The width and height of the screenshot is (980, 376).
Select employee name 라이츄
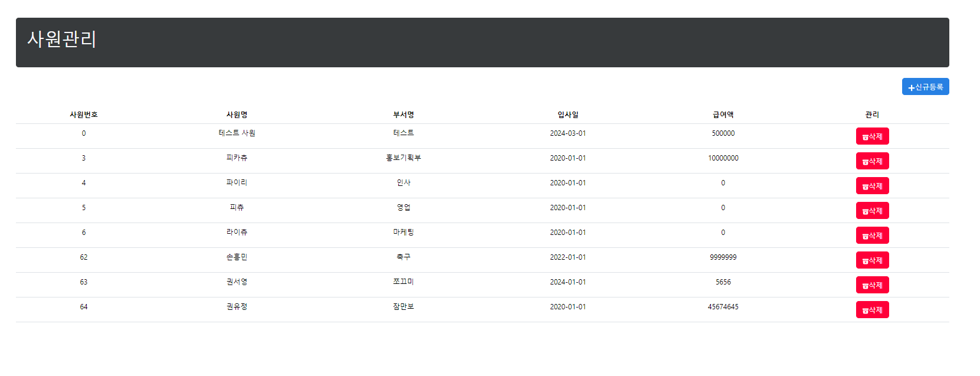pos(237,233)
